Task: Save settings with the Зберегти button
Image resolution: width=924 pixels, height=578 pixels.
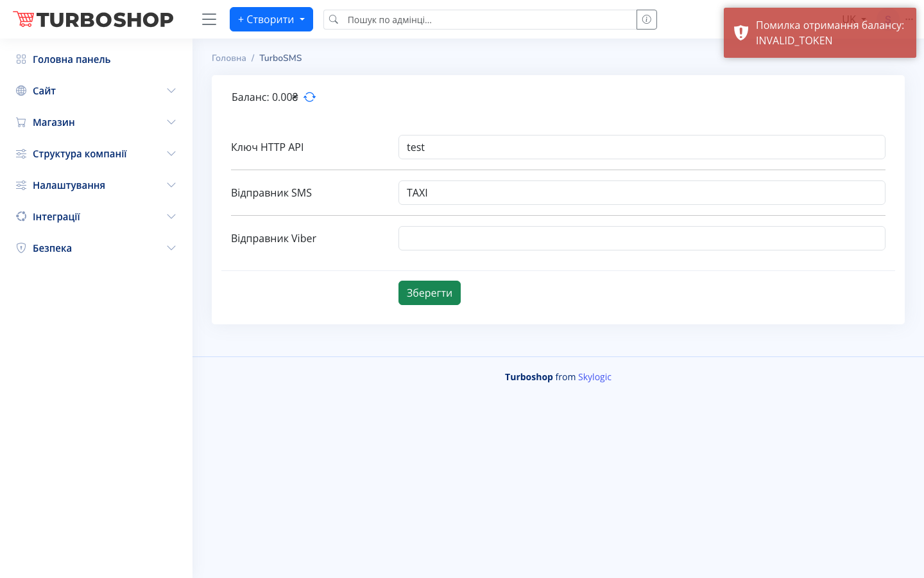Action: pos(429,293)
